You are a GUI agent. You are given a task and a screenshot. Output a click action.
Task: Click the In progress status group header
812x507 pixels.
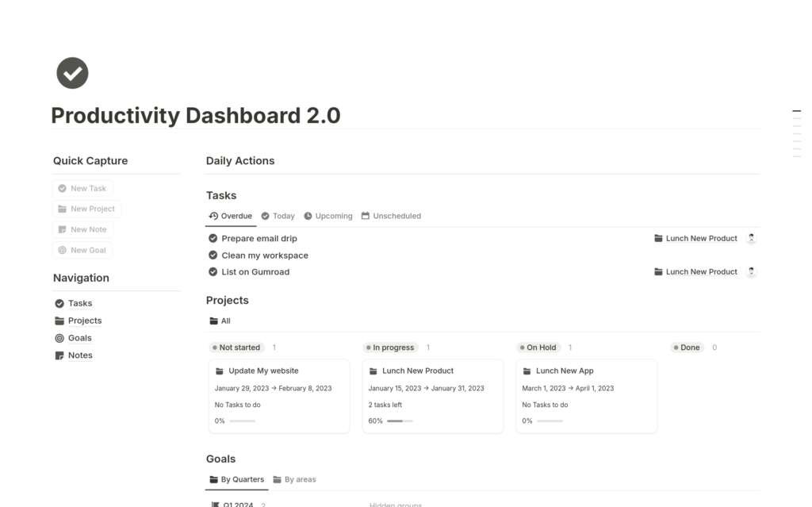click(x=390, y=348)
